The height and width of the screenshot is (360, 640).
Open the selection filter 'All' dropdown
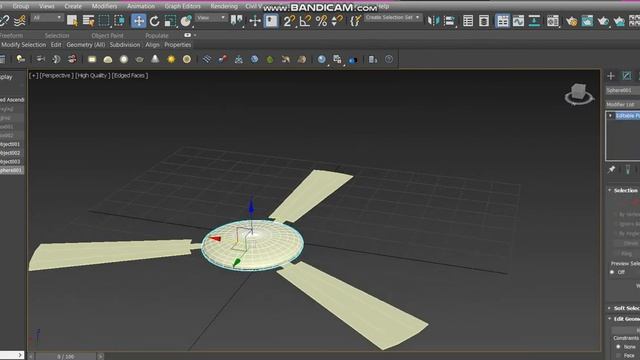point(47,18)
